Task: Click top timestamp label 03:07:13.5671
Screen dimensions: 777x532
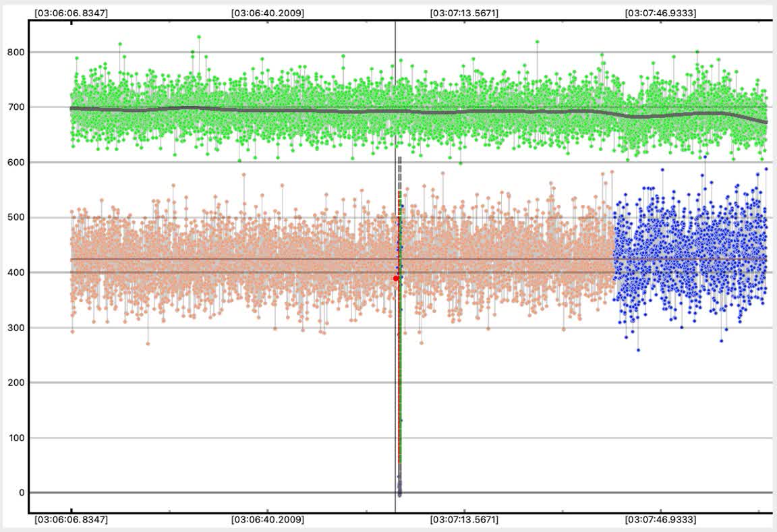Action: pyautogui.click(x=464, y=13)
